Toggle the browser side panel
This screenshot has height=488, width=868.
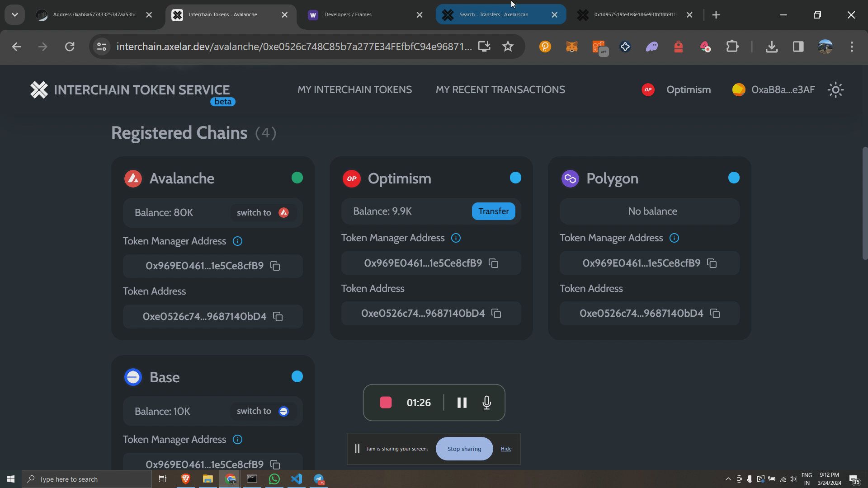798,47
